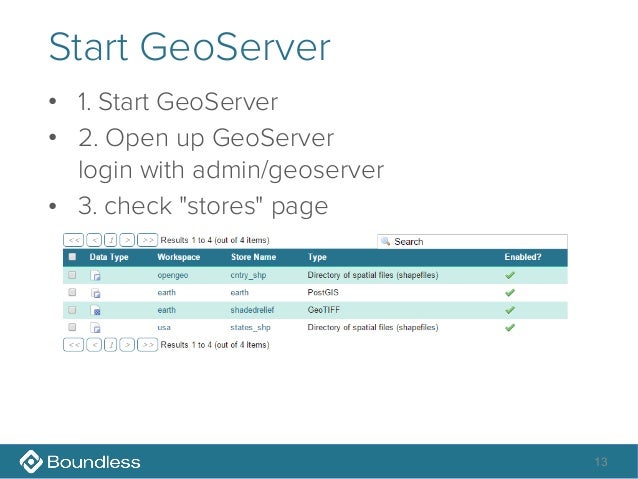This screenshot has height=479, width=638.
Task: Go to last page using bottom >> button
Action: coord(147,345)
